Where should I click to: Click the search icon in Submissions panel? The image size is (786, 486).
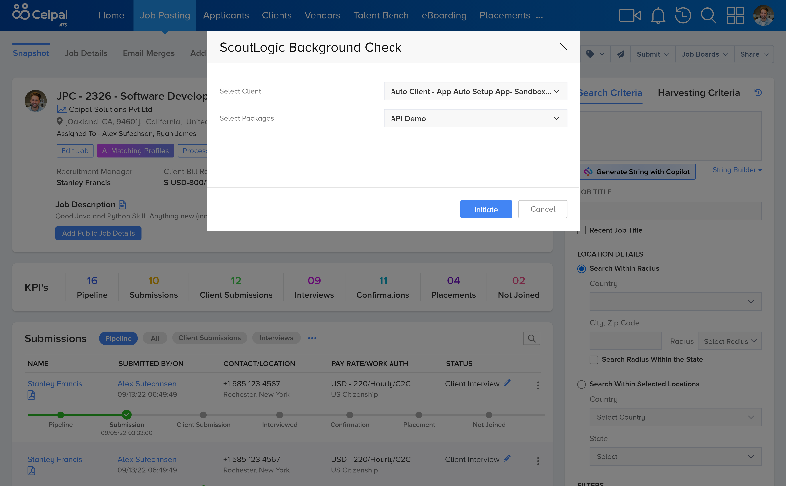pyautogui.click(x=531, y=339)
